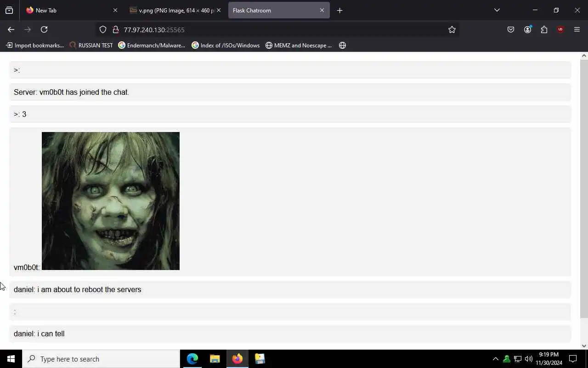Click the '>: 3' message
Image resolution: width=588 pixels, height=368 pixels.
click(x=290, y=114)
